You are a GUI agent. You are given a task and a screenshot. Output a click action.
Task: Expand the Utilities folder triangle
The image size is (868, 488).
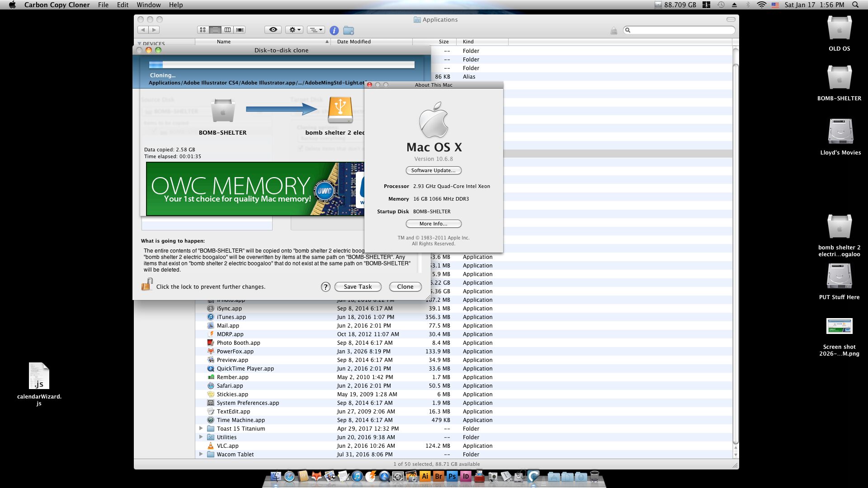201,437
